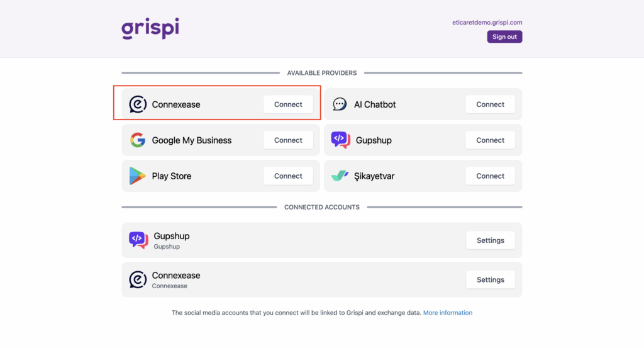The height and width of the screenshot is (348, 644).
Task: Connect Google My Business
Action: click(x=288, y=140)
